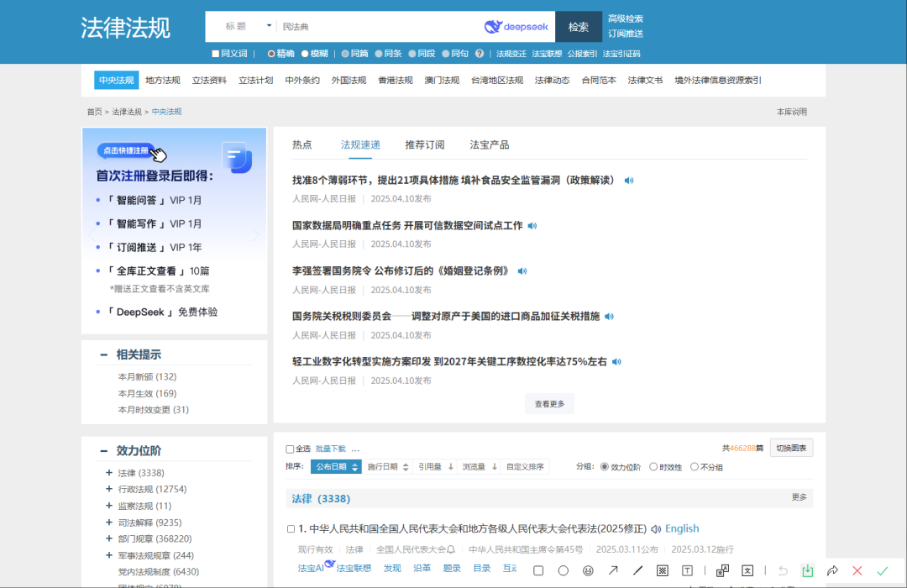Select the rectangle annotation tool
Image resolution: width=907 pixels, height=588 pixels.
(538, 570)
